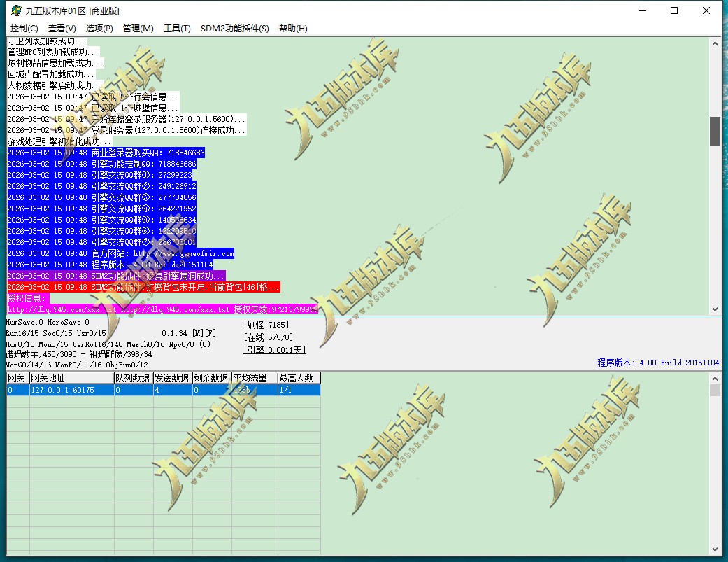Minimize the 九五版本库01区 window
Viewport: 728px width, 562px height.
coord(643,10)
